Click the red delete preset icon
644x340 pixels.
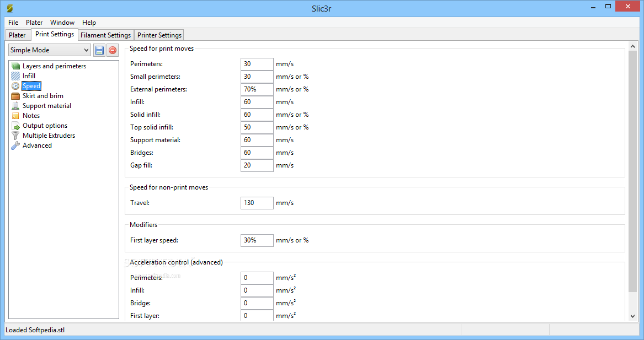tap(113, 50)
